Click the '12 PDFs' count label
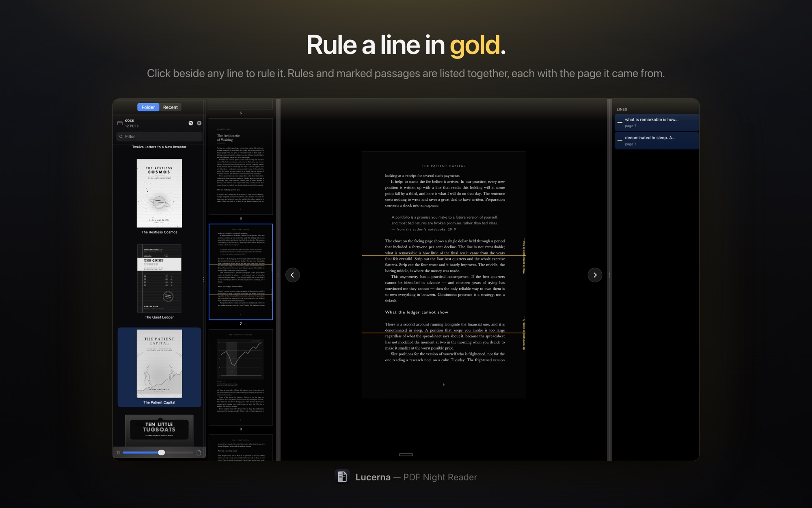The width and height of the screenshot is (812, 508). [132, 126]
